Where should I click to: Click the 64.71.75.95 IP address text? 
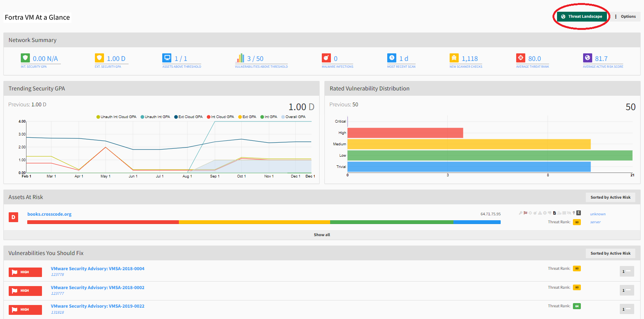pyautogui.click(x=490, y=214)
